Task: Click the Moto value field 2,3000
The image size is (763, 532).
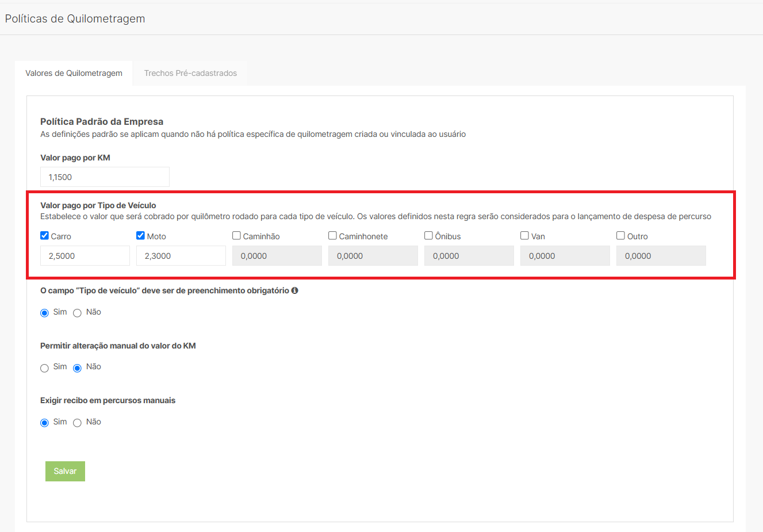Action: [x=181, y=256]
